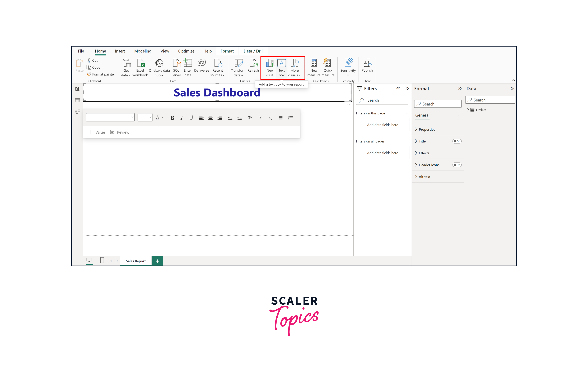Viewport: 588px width, 372px height.
Task: Open the font family dropdown
Action: pos(110,117)
